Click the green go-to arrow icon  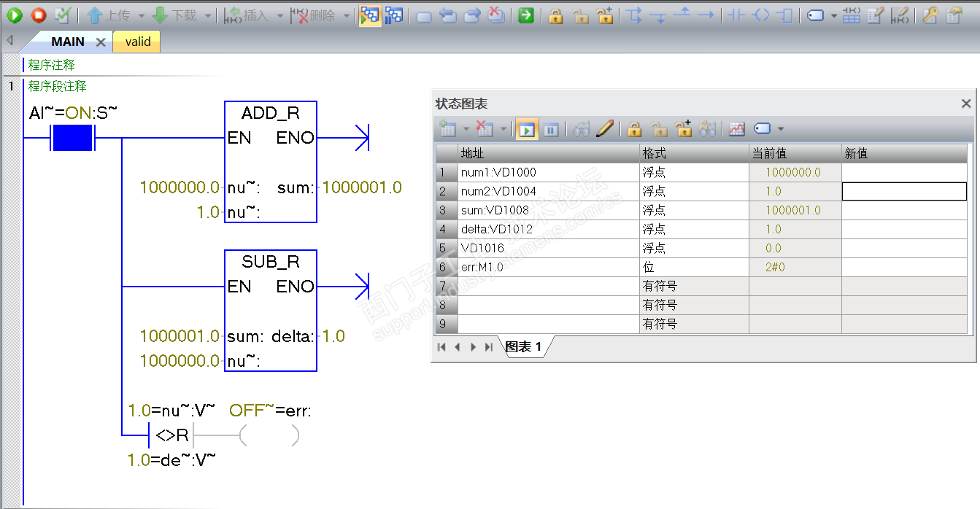click(525, 15)
